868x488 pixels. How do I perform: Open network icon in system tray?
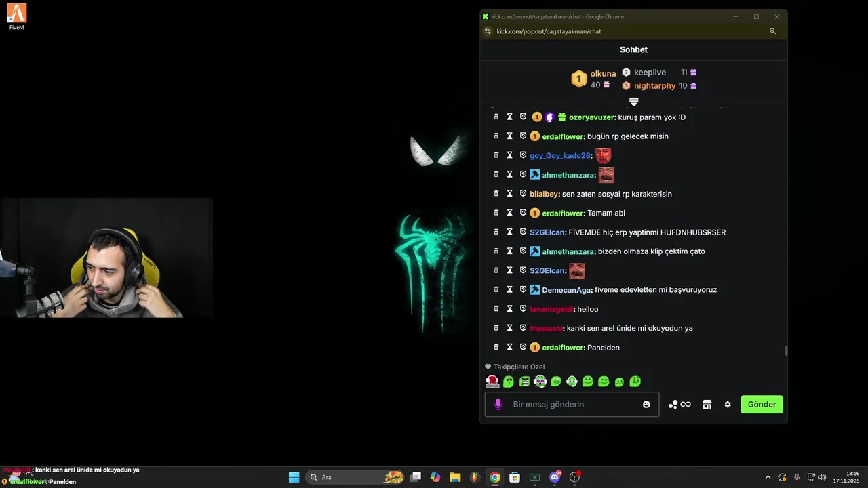811,477
